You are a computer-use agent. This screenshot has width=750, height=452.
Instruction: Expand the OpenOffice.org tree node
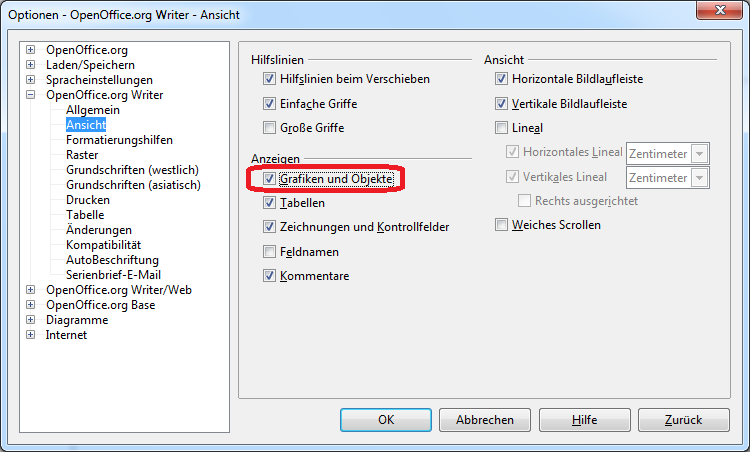tap(31, 50)
